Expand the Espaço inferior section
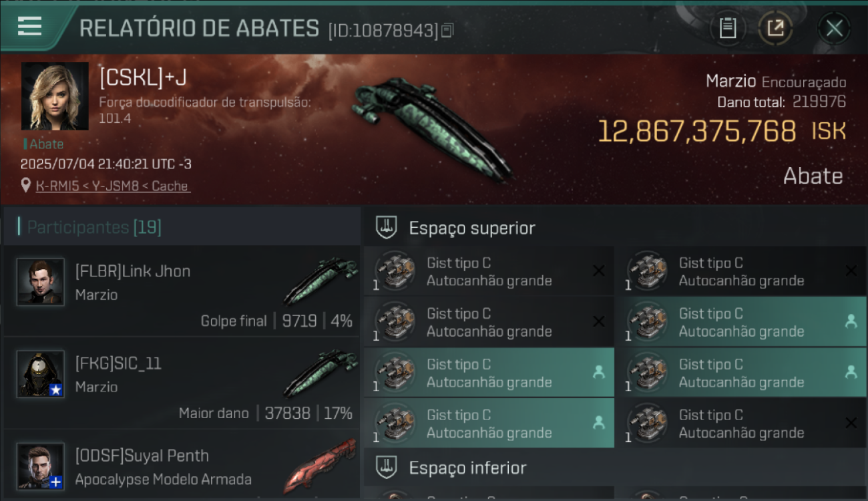868x501 pixels. [x=614, y=468]
